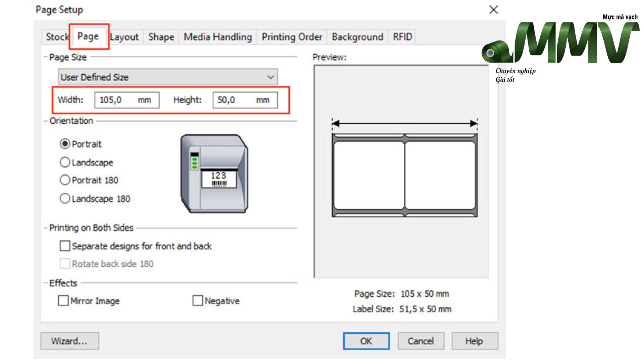This screenshot has width=644, height=362.
Task: Open the RFID tab
Action: [x=402, y=37]
